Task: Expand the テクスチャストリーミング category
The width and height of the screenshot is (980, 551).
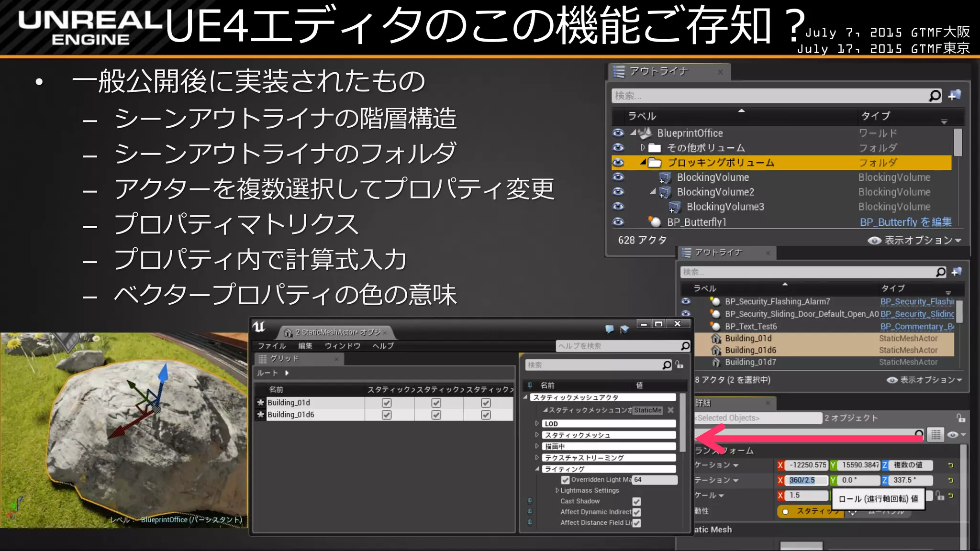Action: click(x=537, y=457)
